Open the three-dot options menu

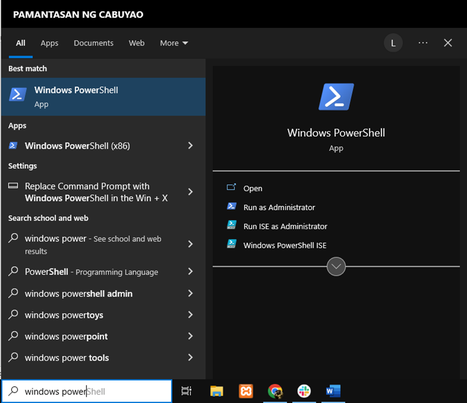(423, 43)
